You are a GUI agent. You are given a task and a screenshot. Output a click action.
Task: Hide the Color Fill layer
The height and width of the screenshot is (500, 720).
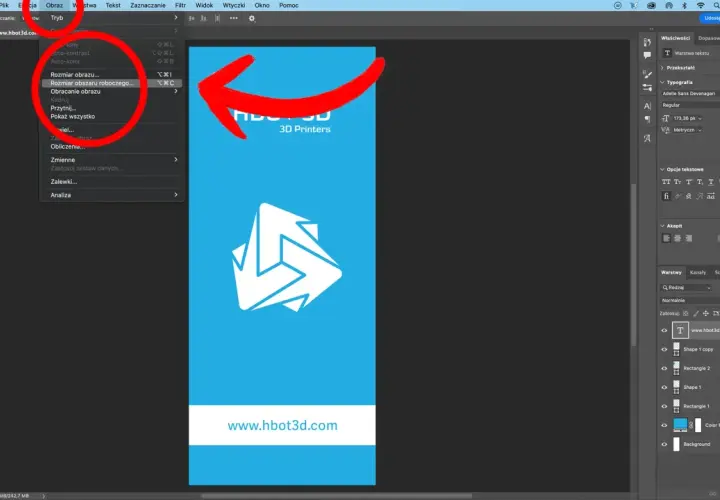click(664, 425)
